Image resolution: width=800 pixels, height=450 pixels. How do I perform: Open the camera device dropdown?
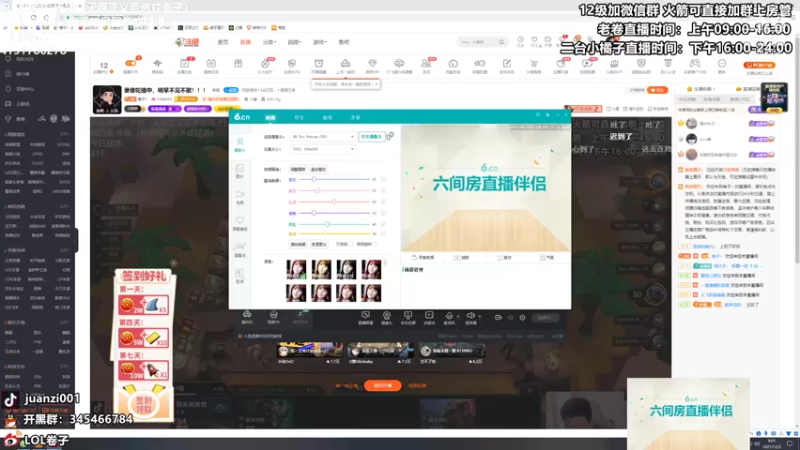[322, 137]
